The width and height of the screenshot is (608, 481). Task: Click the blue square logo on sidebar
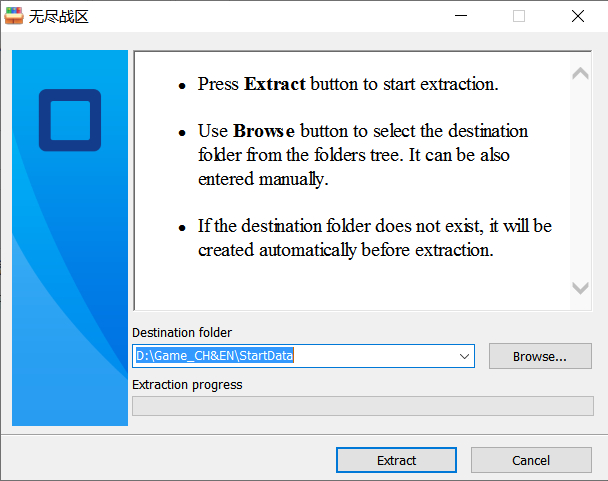[70, 120]
